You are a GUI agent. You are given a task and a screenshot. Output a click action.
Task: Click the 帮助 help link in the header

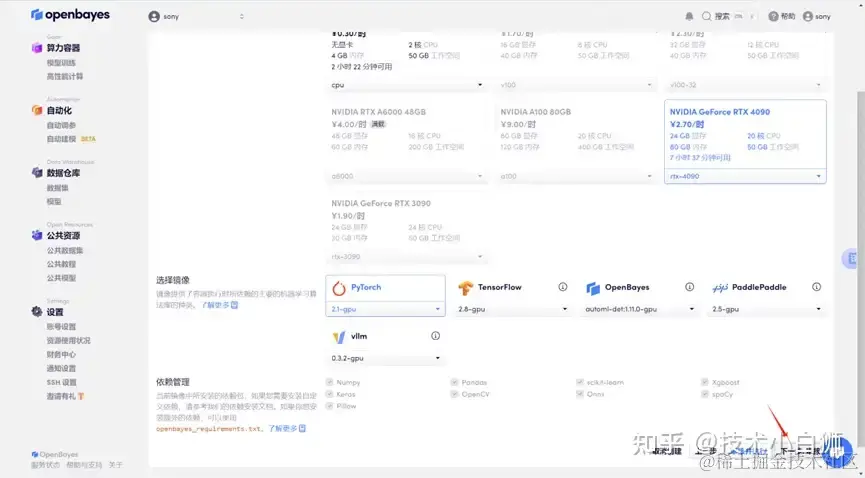(x=788, y=17)
